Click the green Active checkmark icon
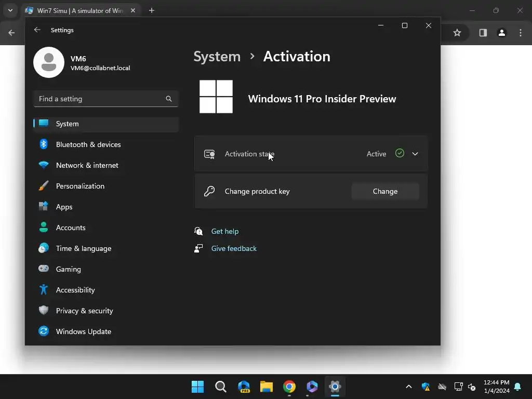 (x=400, y=153)
